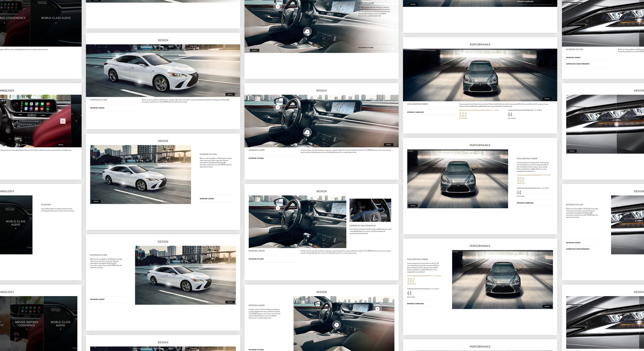The image size is (644, 351).
Task: Click lower door hotspot on right-aligned white car
Action: 168,284
